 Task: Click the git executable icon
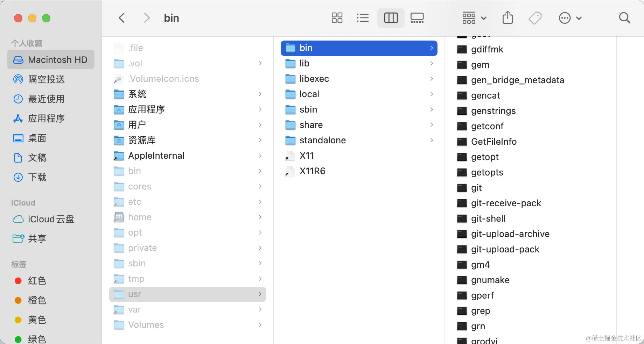[462, 188]
